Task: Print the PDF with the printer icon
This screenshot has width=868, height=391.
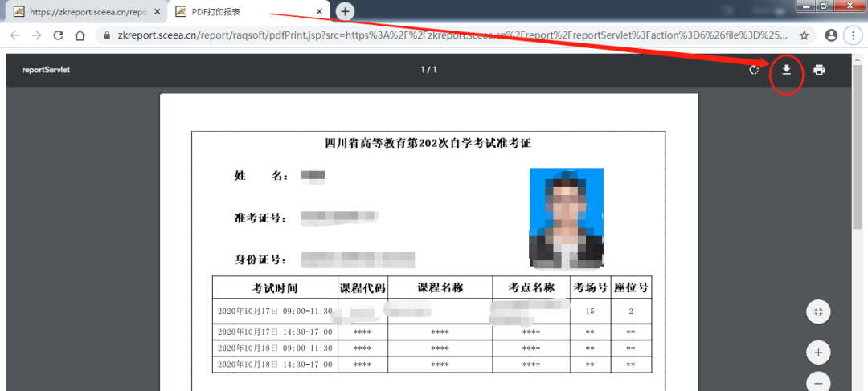Action: 819,70
